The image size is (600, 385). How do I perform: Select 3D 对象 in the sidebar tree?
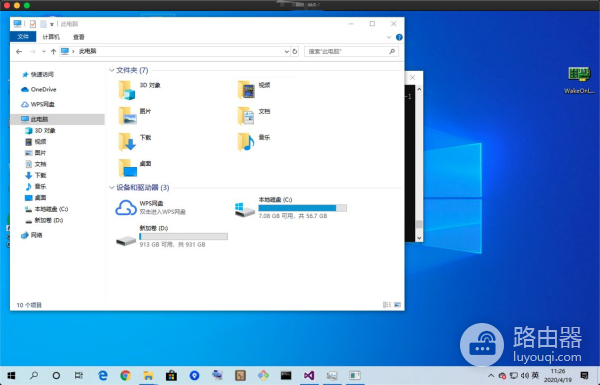tap(41, 131)
